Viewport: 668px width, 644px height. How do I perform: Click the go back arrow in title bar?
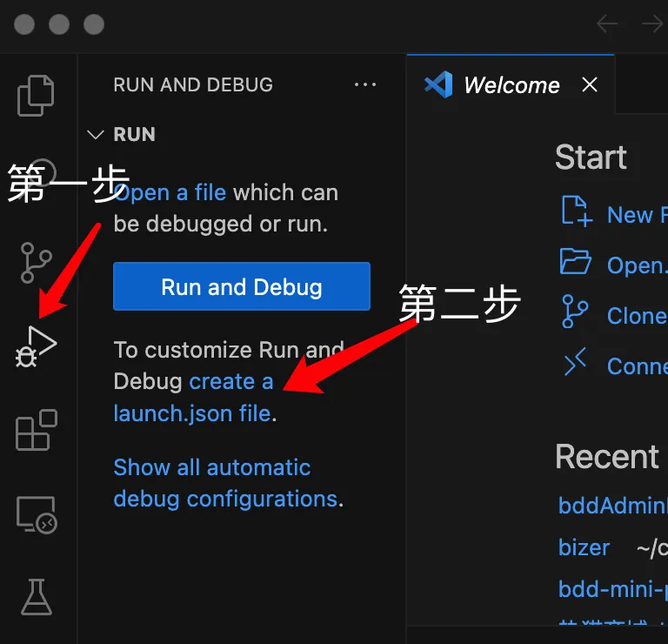point(607,23)
